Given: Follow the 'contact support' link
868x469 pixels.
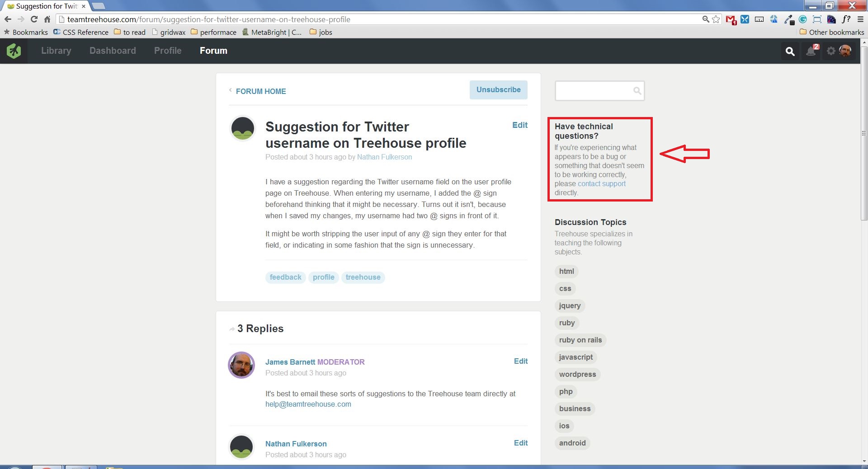Looking at the screenshot, I should click(602, 183).
